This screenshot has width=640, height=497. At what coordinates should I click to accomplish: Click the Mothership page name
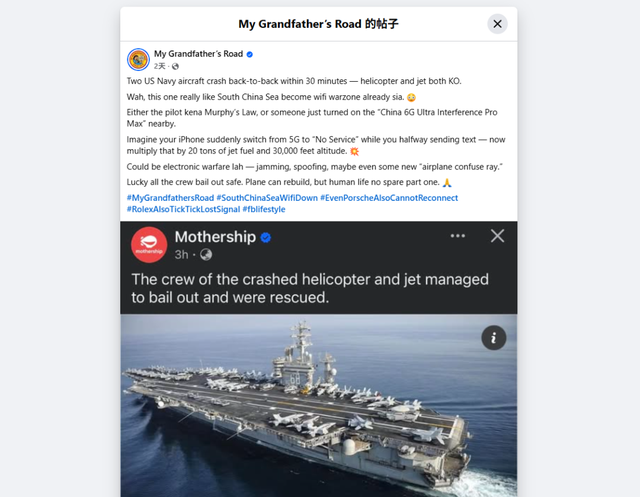click(215, 237)
